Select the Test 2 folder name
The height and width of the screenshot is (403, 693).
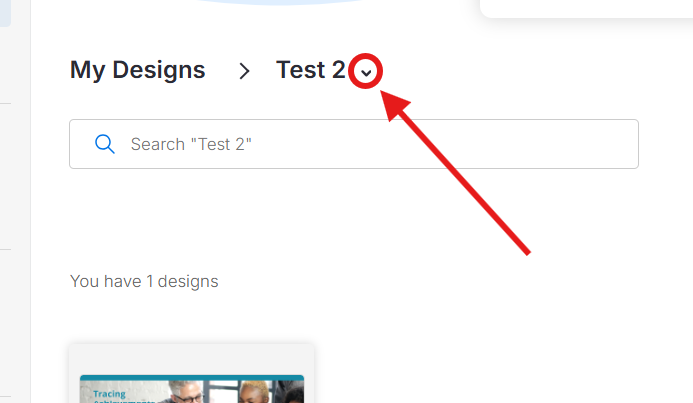pos(310,70)
